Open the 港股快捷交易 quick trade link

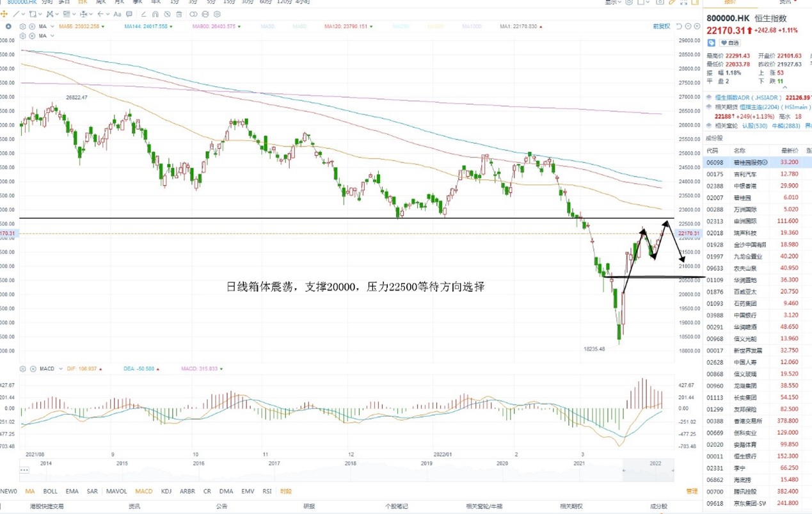(x=47, y=506)
